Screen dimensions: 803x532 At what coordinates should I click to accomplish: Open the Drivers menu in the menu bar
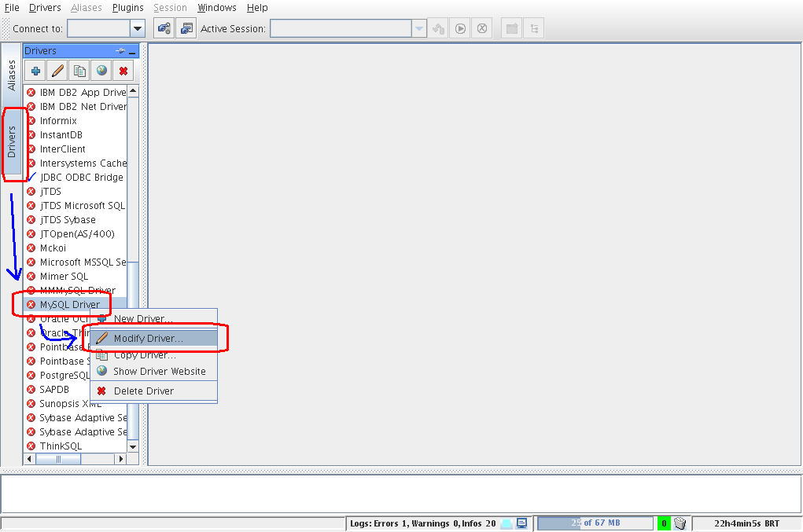[45, 8]
